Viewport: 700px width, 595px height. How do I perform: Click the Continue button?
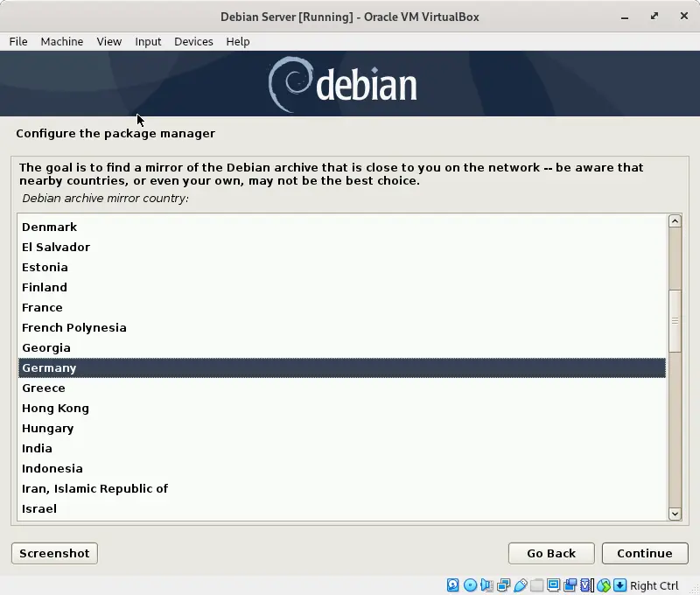pos(645,554)
